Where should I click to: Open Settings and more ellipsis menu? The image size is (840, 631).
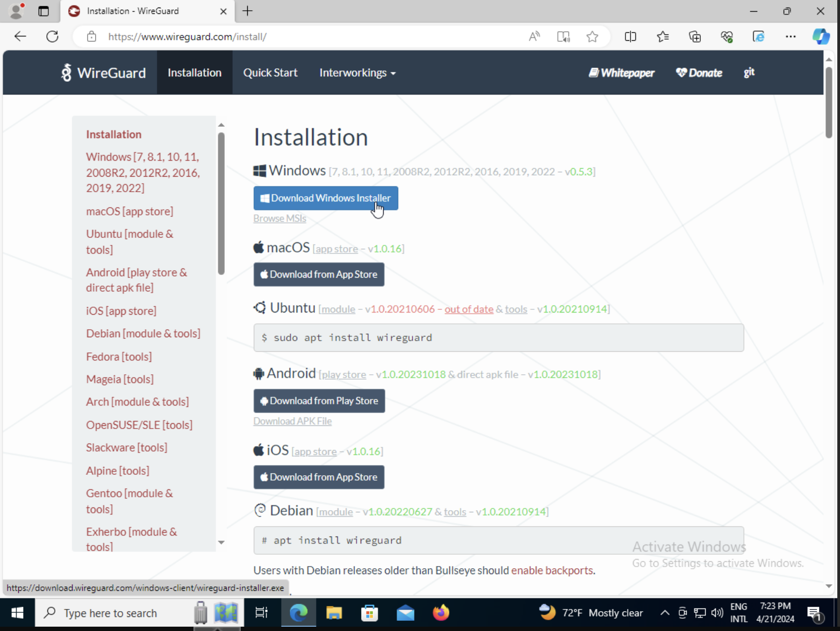tap(790, 37)
